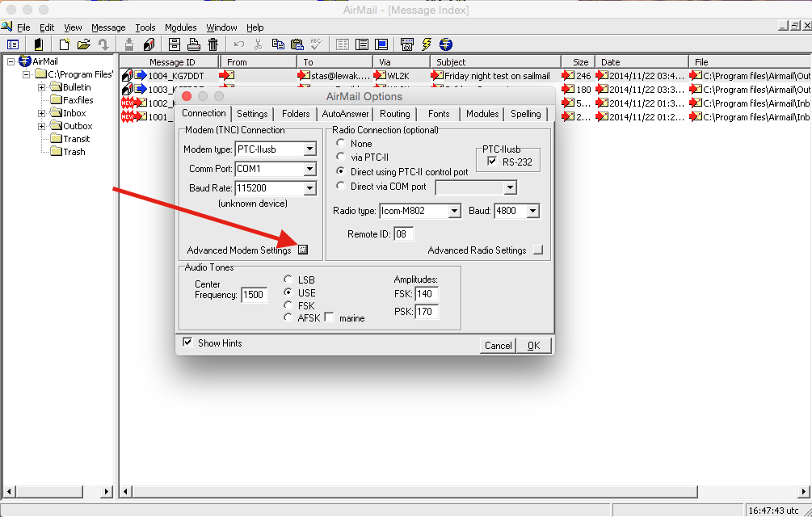Image resolution: width=812 pixels, height=517 pixels.
Task: Open the Comm Port dropdown
Action: pos(309,169)
